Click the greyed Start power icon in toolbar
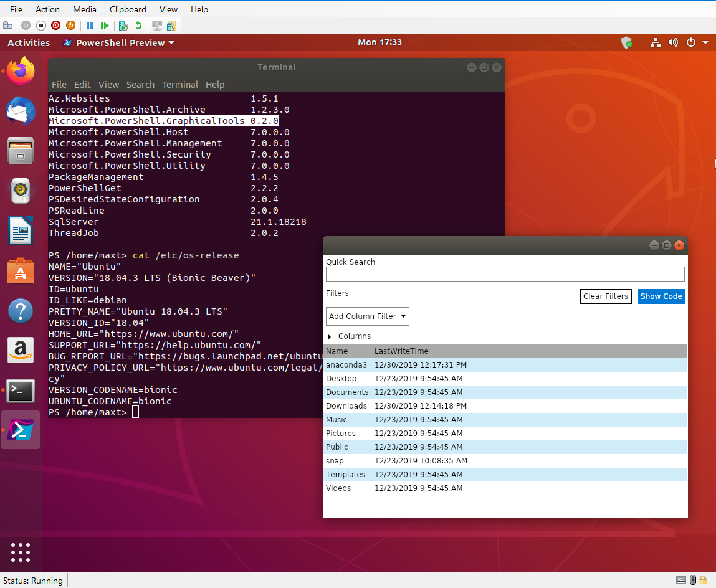 click(x=26, y=26)
